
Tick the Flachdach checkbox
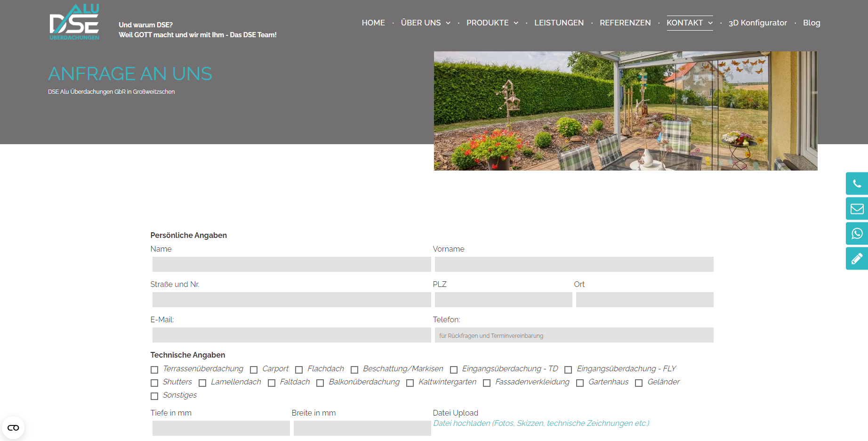[x=299, y=370]
